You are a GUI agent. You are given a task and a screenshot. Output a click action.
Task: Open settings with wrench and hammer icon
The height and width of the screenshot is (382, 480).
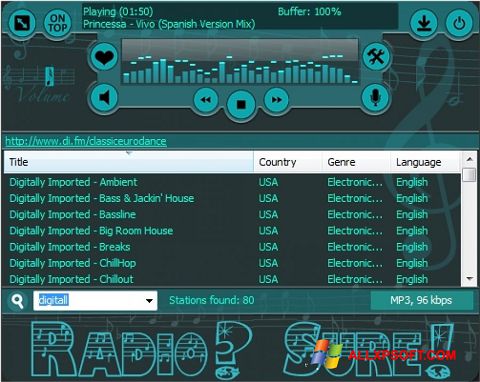point(376,56)
